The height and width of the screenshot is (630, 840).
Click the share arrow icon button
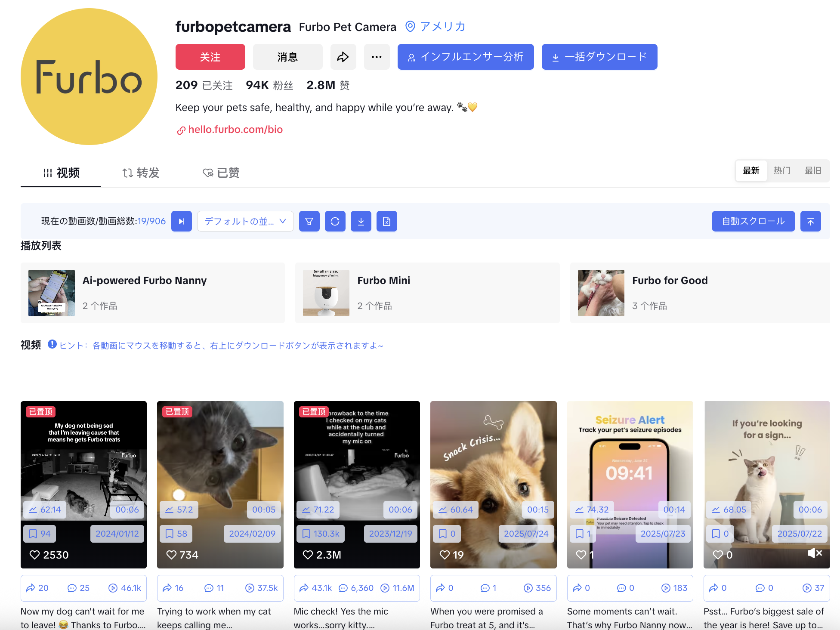coord(343,57)
